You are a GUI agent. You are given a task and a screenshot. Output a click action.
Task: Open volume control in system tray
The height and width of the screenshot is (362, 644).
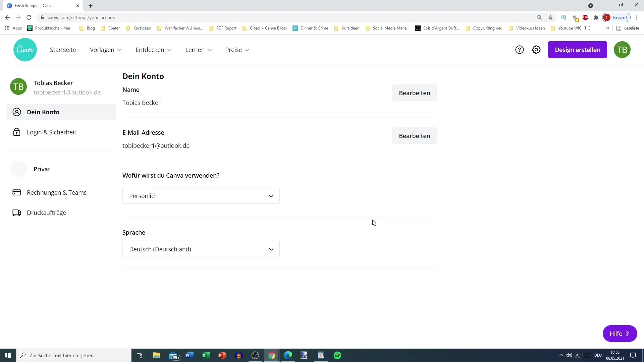click(569, 355)
